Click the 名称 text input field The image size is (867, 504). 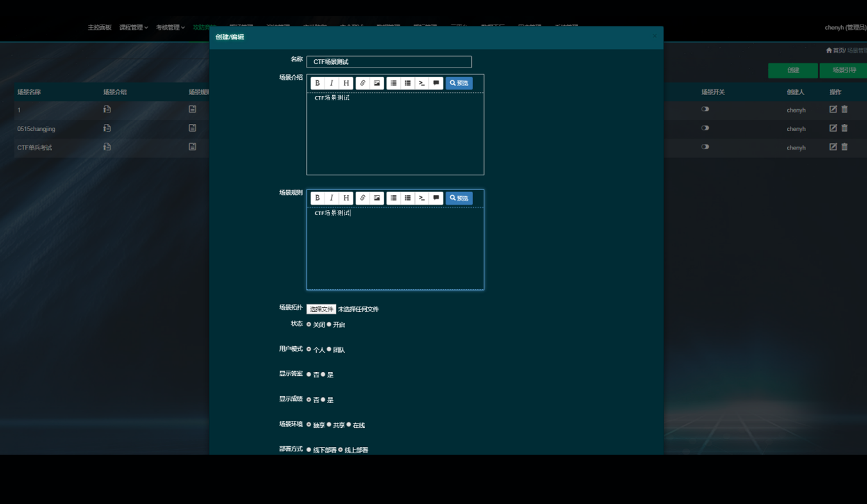[389, 62]
